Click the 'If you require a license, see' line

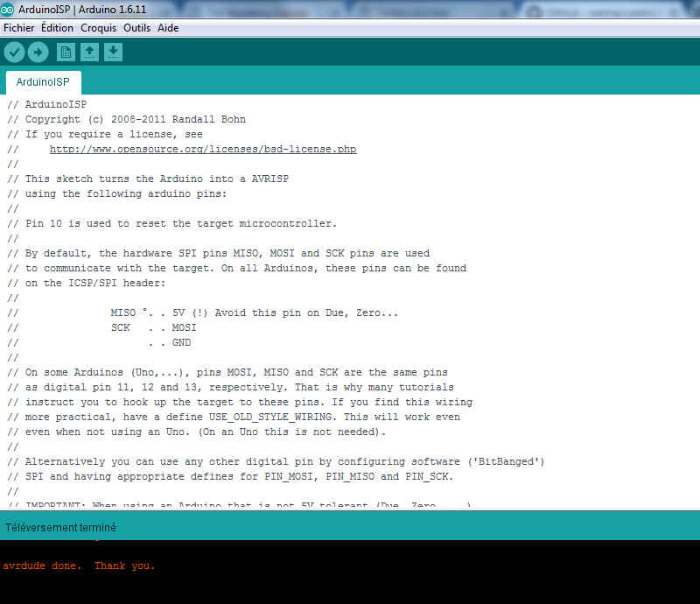click(105, 134)
